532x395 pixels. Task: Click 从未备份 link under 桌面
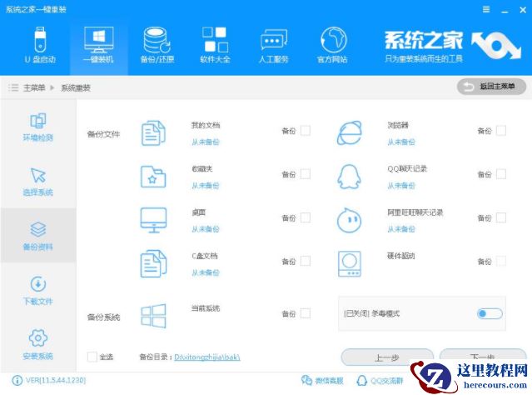(206, 229)
